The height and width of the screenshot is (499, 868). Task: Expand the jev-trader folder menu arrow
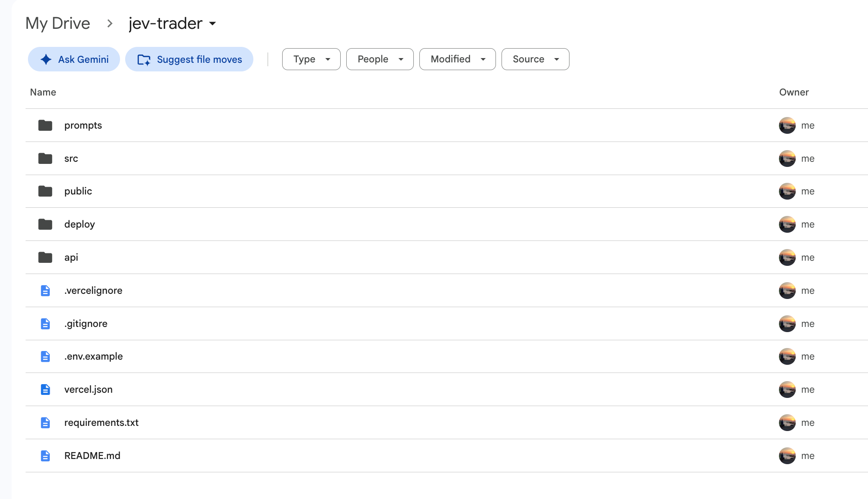[212, 24]
